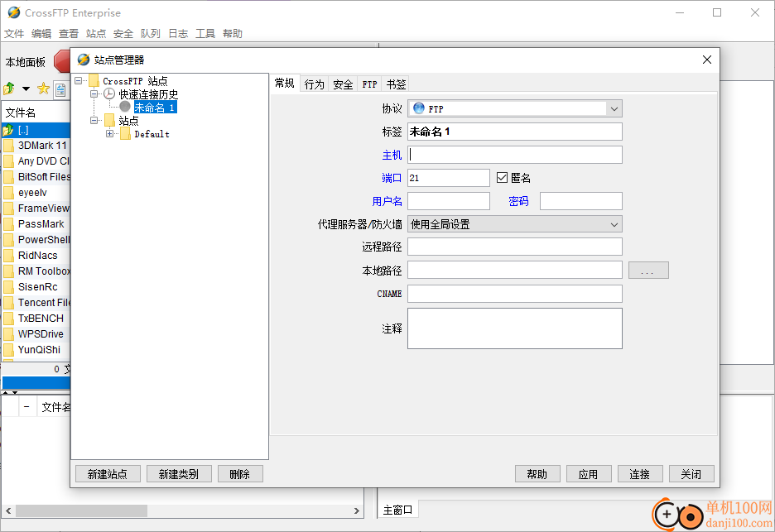Open the 查看 menu
775x532 pixels.
pyautogui.click(x=69, y=34)
